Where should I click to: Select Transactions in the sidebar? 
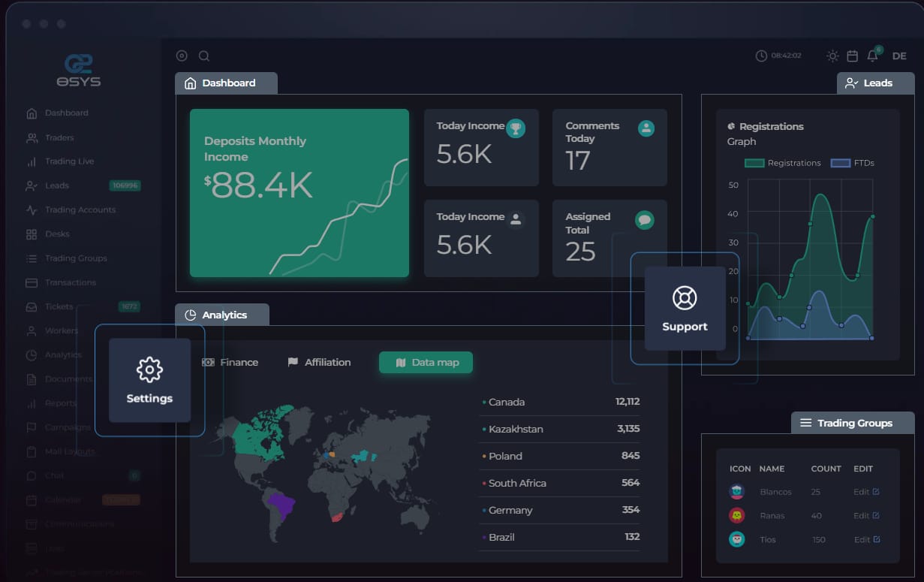[x=69, y=282]
